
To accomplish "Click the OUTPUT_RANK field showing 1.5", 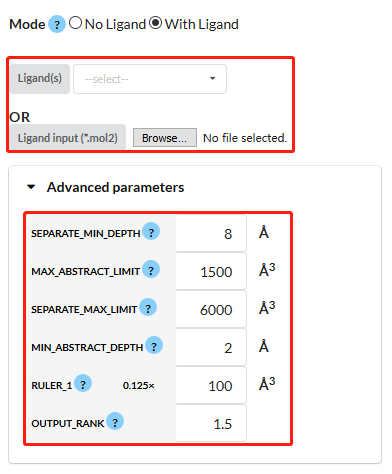I will [x=211, y=423].
